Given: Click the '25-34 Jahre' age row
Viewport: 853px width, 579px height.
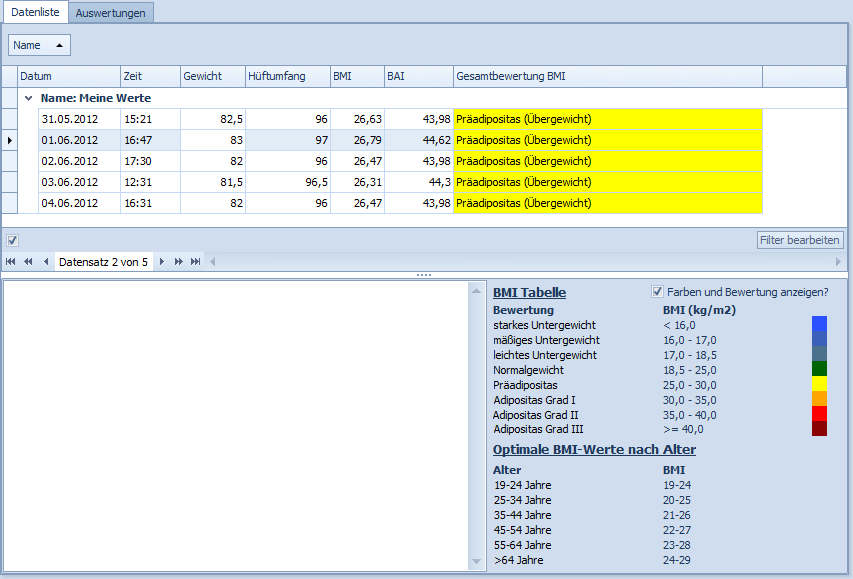Looking at the screenshot, I should pos(522,500).
